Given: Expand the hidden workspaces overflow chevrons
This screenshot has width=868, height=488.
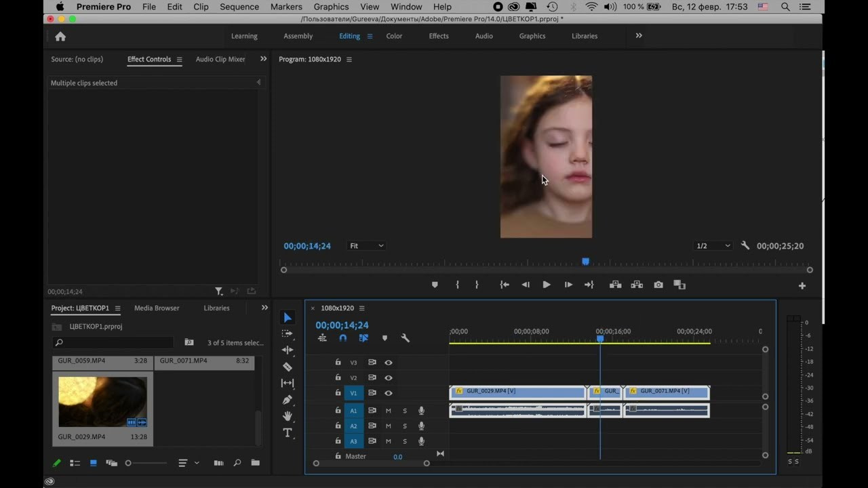Looking at the screenshot, I should [638, 36].
